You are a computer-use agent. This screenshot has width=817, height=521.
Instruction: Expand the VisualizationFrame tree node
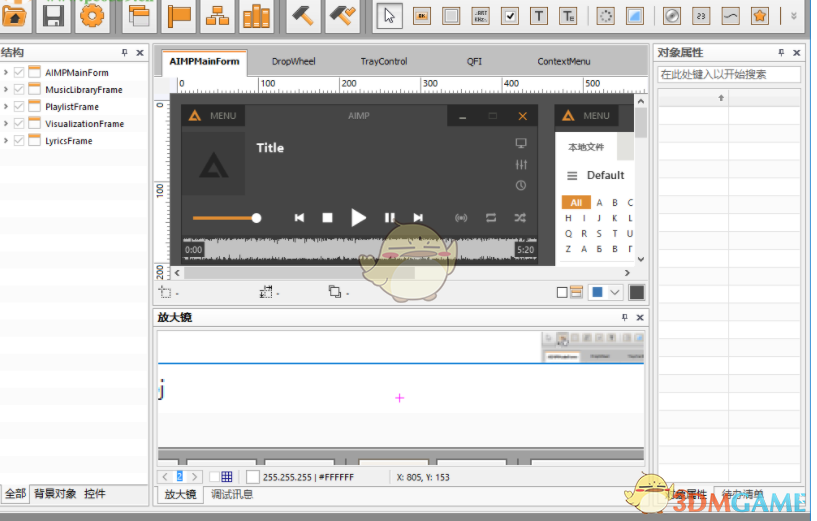point(6,124)
